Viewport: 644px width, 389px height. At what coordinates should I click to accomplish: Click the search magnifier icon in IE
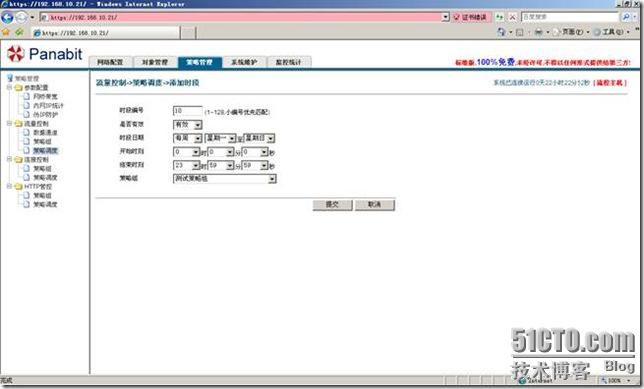pos(626,17)
